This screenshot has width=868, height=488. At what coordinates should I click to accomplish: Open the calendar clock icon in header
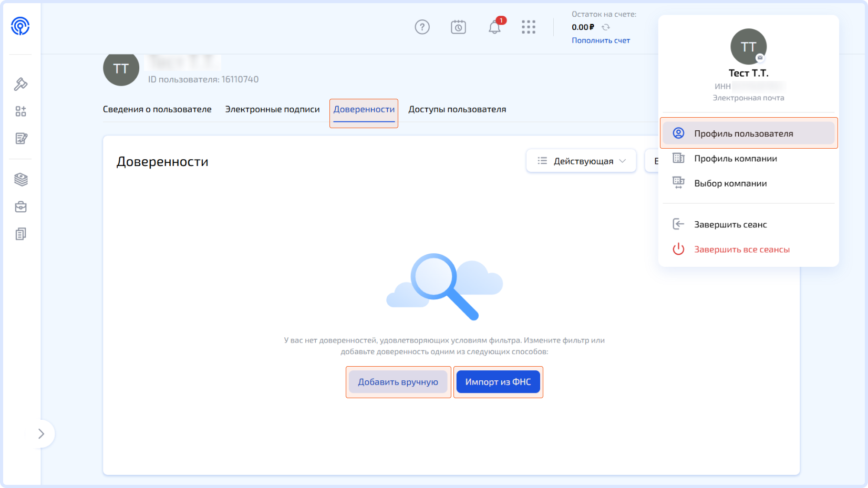coord(458,27)
